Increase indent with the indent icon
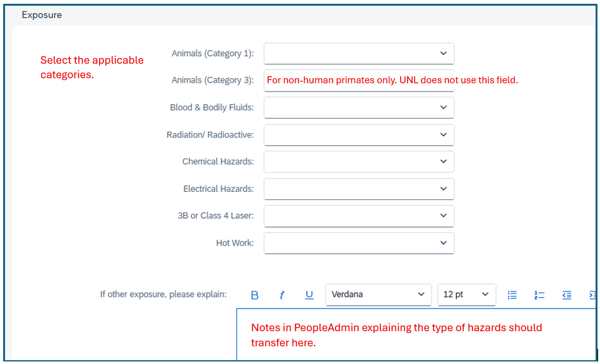Screen dimensions: 600x364 pyautogui.click(x=592, y=295)
